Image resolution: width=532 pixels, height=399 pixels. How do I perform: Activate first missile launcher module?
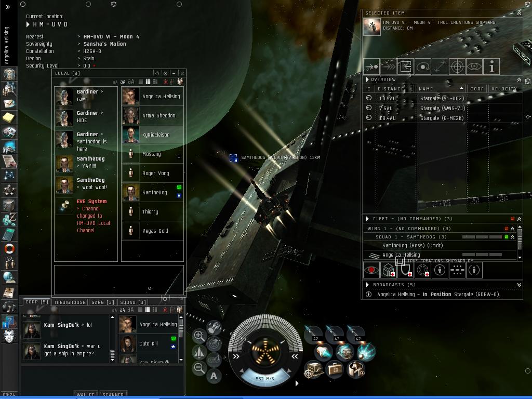313,334
